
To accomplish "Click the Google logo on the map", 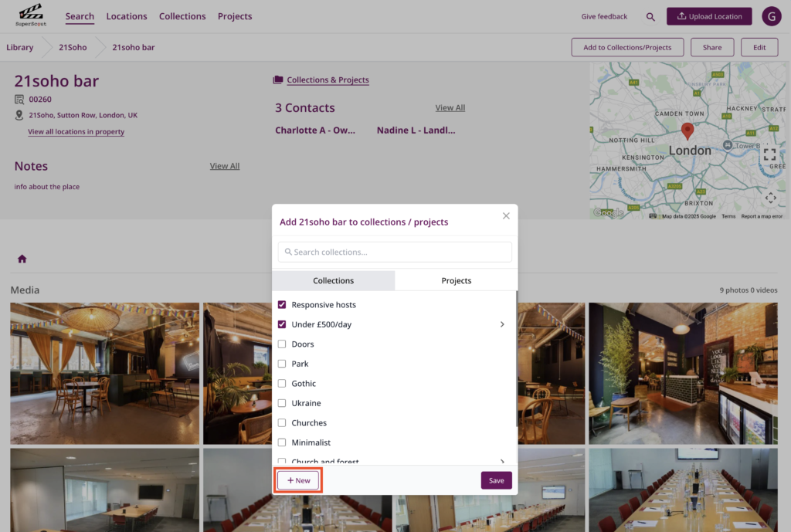I will [609, 212].
